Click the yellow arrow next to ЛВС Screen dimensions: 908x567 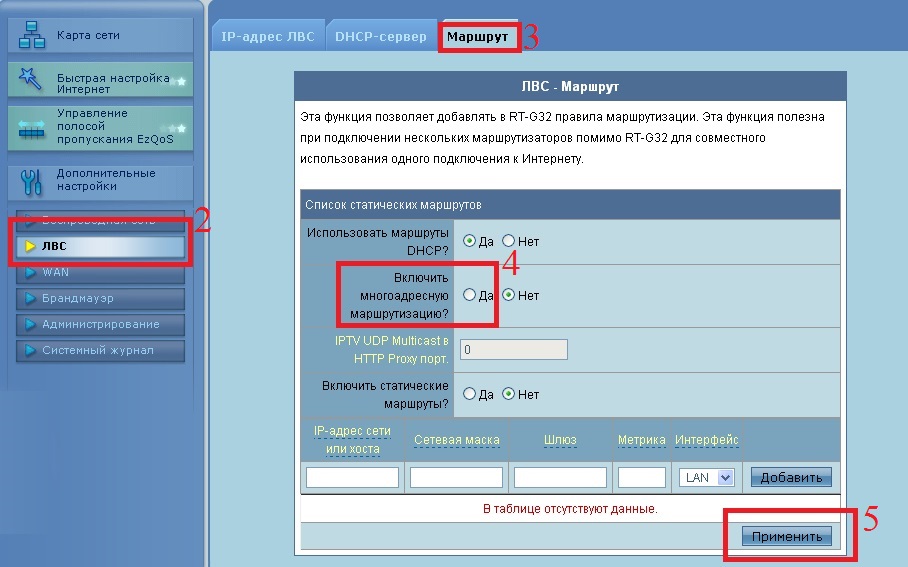(30, 246)
